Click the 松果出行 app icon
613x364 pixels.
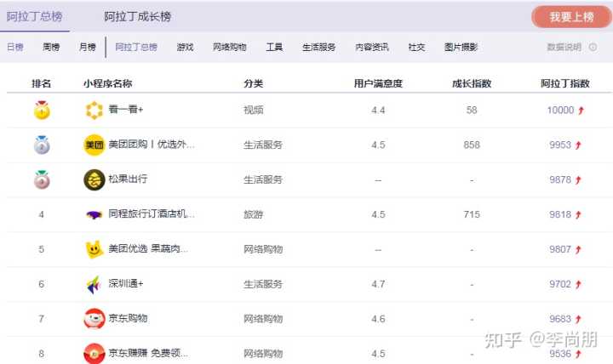tap(95, 179)
